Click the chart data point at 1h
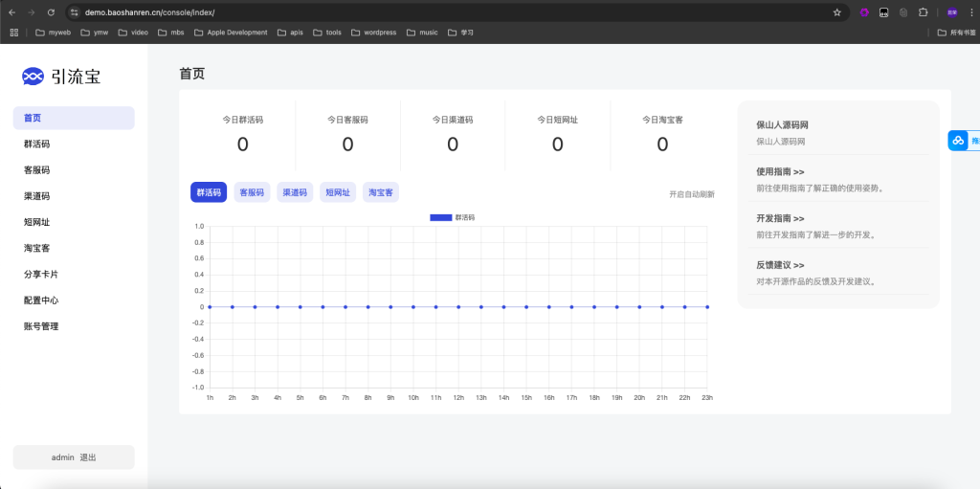The height and width of the screenshot is (489, 980). click(210, 307)
